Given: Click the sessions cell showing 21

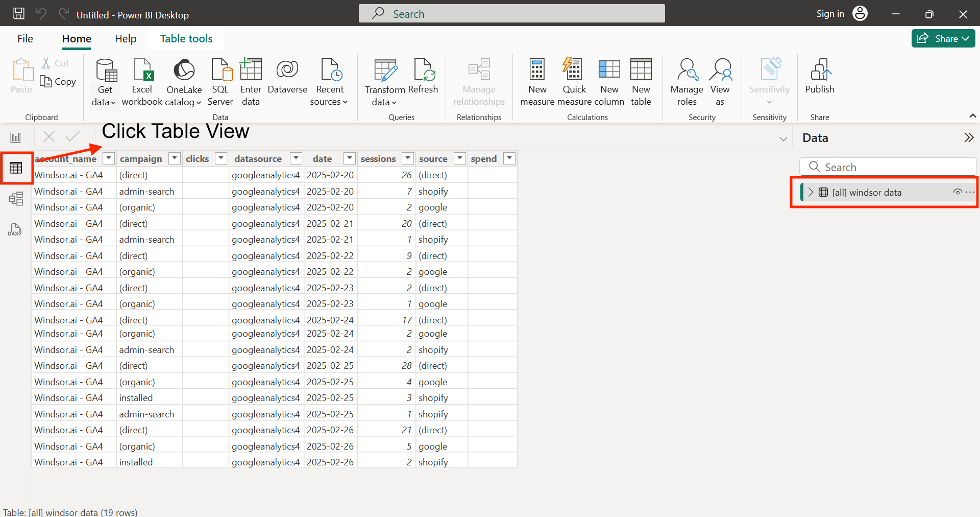Looking at the screenshot, I should (x=386, y=430).
